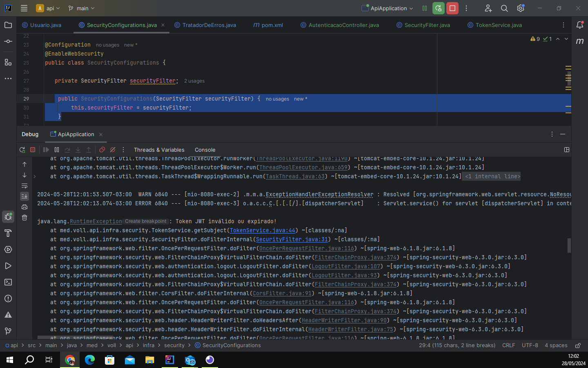Toggle mute breakpoints
Viewport: 588px width, 368px height.
tap(113, 150)
